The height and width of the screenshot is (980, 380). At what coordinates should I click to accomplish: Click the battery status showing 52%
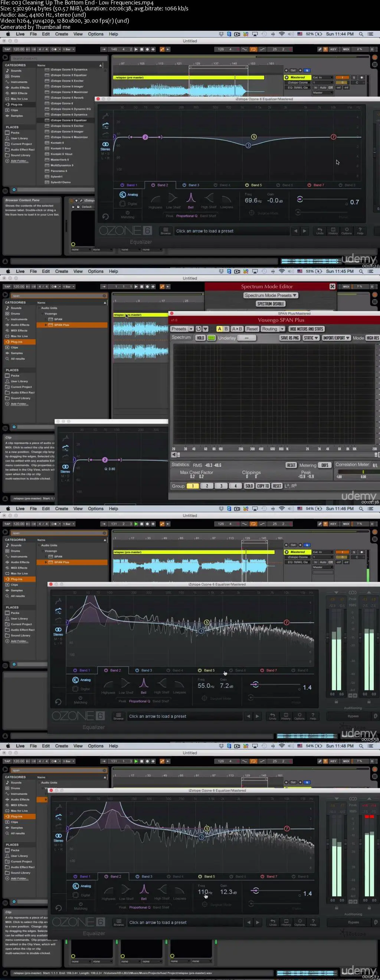[314, 34]
